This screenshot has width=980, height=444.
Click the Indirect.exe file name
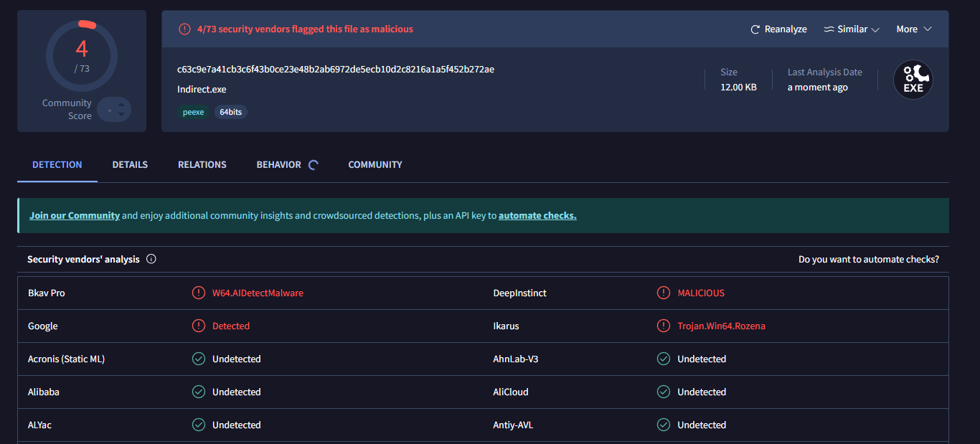(202, 90)
